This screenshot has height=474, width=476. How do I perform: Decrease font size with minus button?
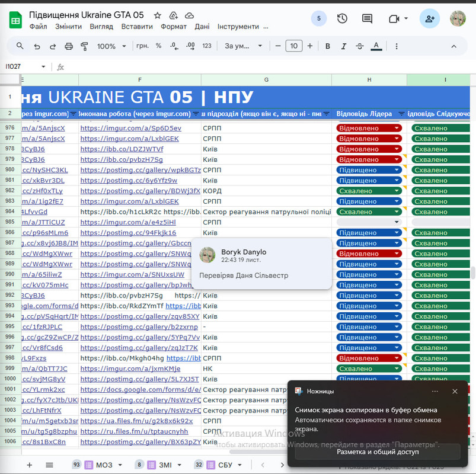tap(278, 46)
